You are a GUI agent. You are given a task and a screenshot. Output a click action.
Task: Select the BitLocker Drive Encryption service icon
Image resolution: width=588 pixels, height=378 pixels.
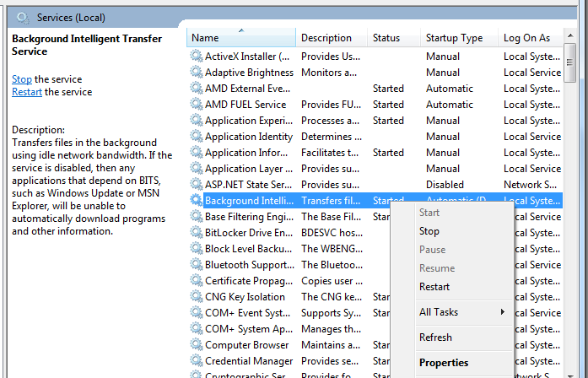197,233
